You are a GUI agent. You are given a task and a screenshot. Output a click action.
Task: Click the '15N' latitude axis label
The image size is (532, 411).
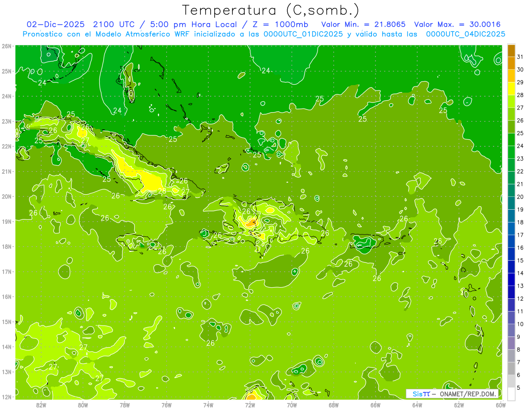point(6,322)
